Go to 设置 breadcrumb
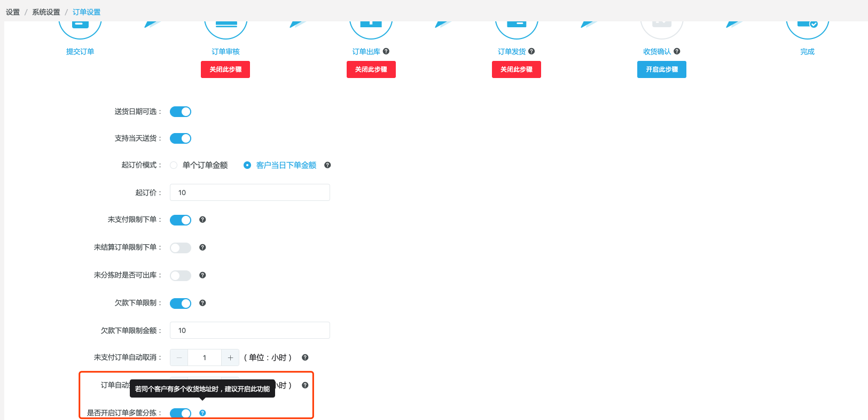The height and width of the screenshot is (420, 868). pos(13,12)
